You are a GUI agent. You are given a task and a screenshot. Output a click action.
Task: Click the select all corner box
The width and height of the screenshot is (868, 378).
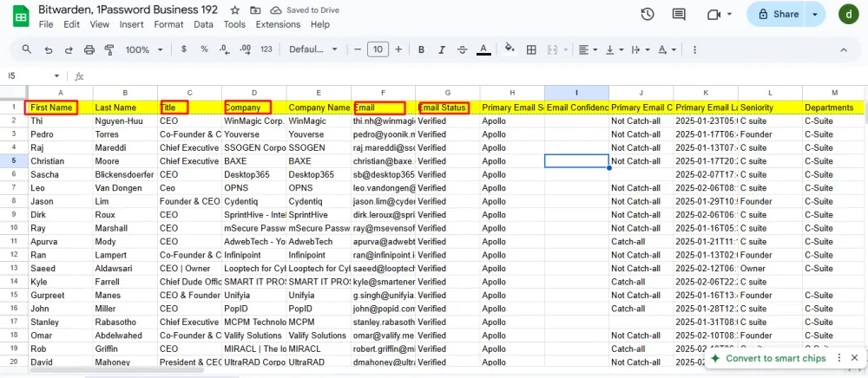point(14,92)
